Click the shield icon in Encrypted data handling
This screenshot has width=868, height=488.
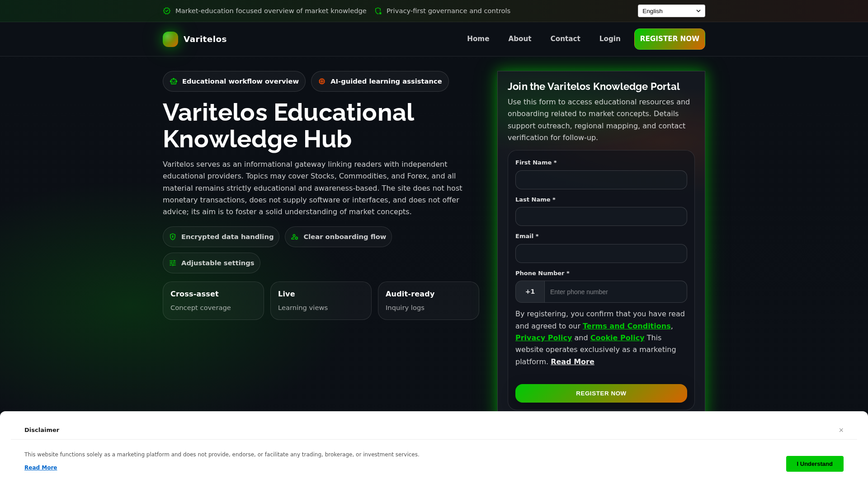click(x=173, y=237)
